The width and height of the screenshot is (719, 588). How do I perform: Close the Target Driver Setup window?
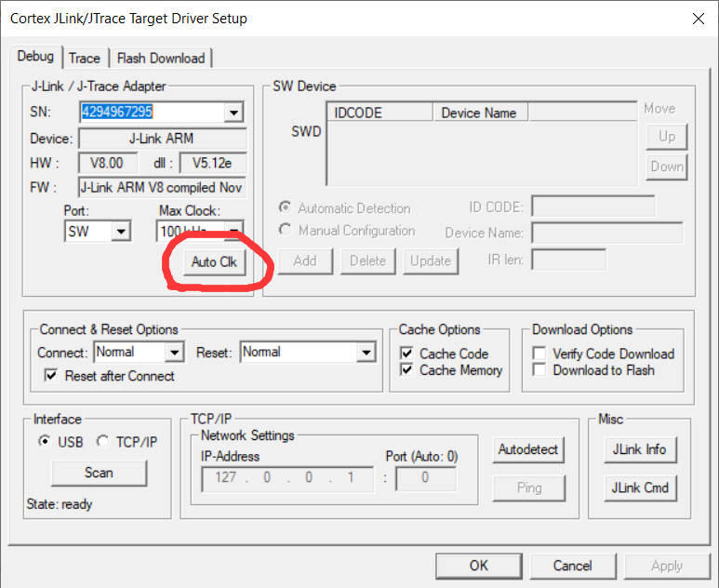(x=699, y=19)
